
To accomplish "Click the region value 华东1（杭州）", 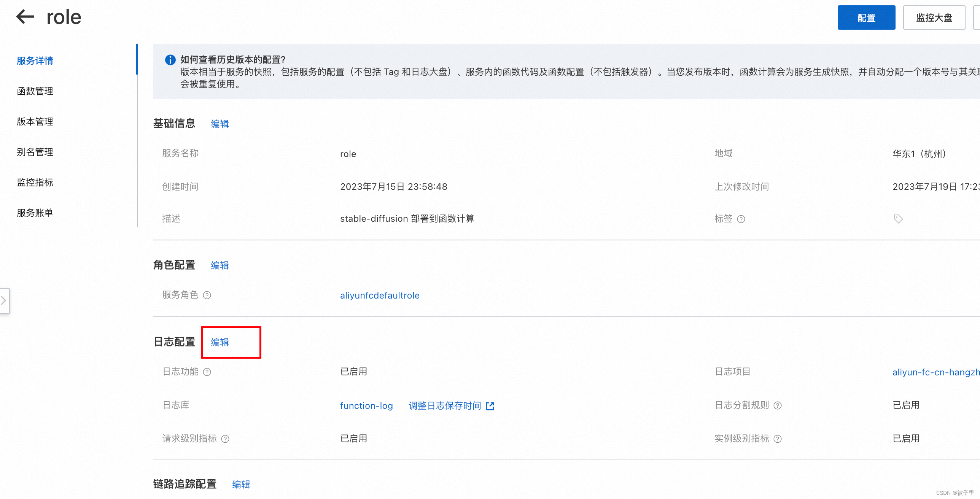I will pyautogui.click(x=919, y=154).
